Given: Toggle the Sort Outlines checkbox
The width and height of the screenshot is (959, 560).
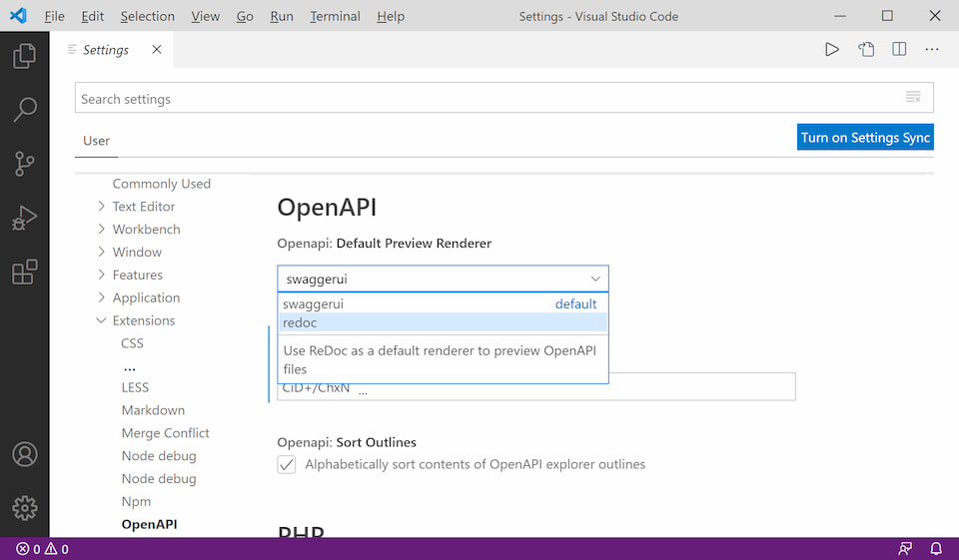Looking at the screenshot, I should pyautogui.click(x=287, y=464).
